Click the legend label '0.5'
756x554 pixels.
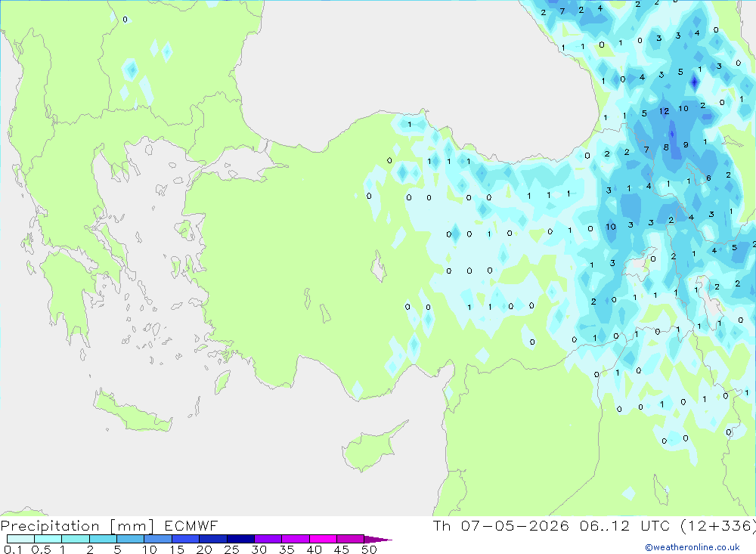click(x=41, y=549)
